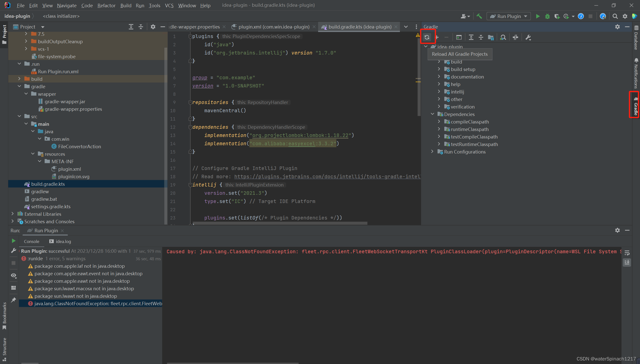This screenshot has height=364, width=640.
Task: Open the JetBrains docs link in comment
Action: 327,176
